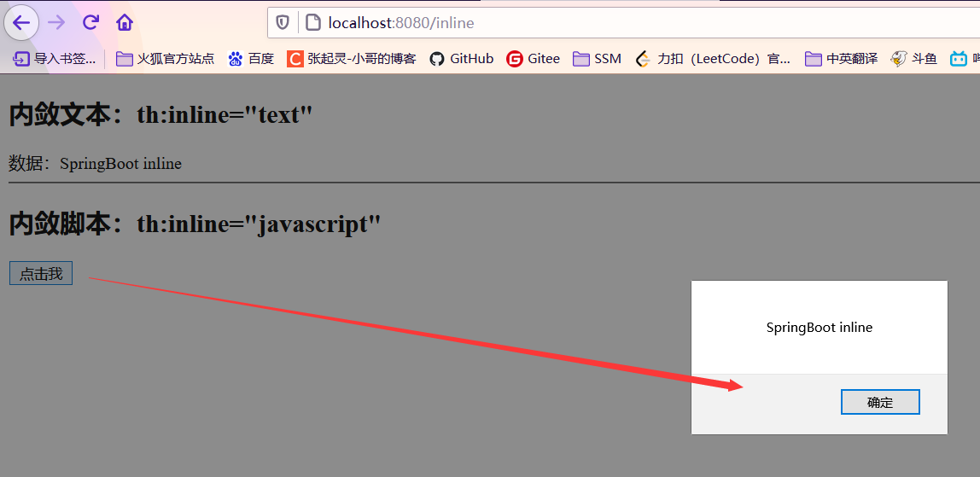980x477 pixels.
Task: Open the browser home page icon
Action: coord(125,23)
